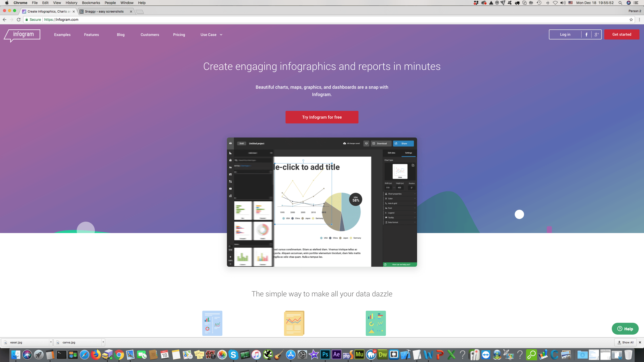Open the Chrome three-dot menu
This screenshot has width=644, height=362.
tap(639, 20)
